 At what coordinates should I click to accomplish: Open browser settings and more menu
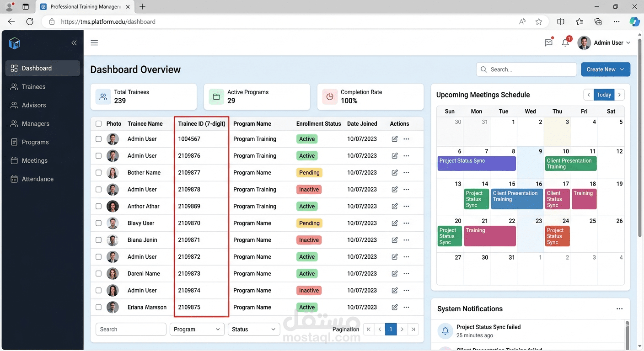(x=617, y=21)
